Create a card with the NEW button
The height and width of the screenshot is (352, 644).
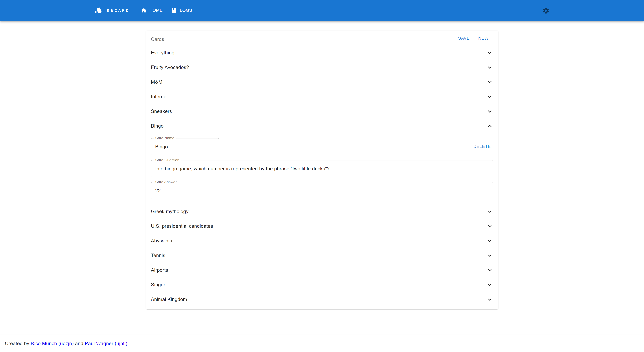click(x=483, y=38)
